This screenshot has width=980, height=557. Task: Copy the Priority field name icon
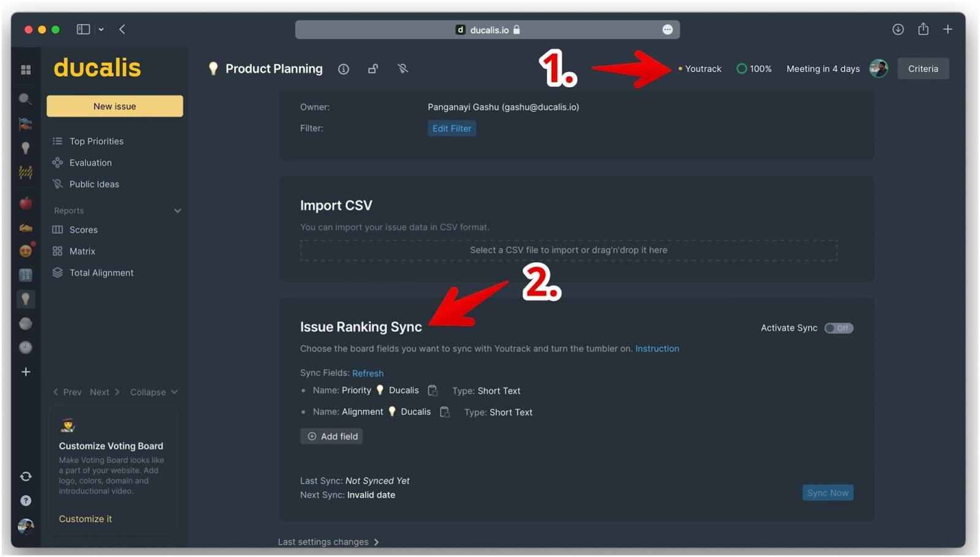click(x=432, y=391)
